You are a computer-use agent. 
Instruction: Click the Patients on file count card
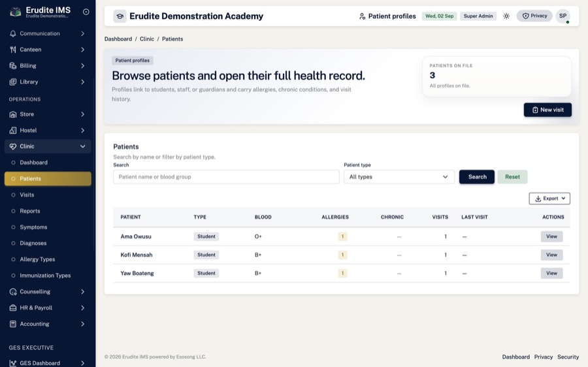point(497,76)
